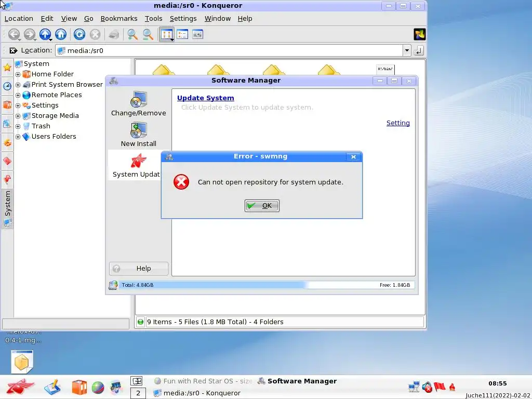This screenshot has height=399, width=532.
Task: Open the Bookmarks star sidebar tab
Action: point(7,67)
